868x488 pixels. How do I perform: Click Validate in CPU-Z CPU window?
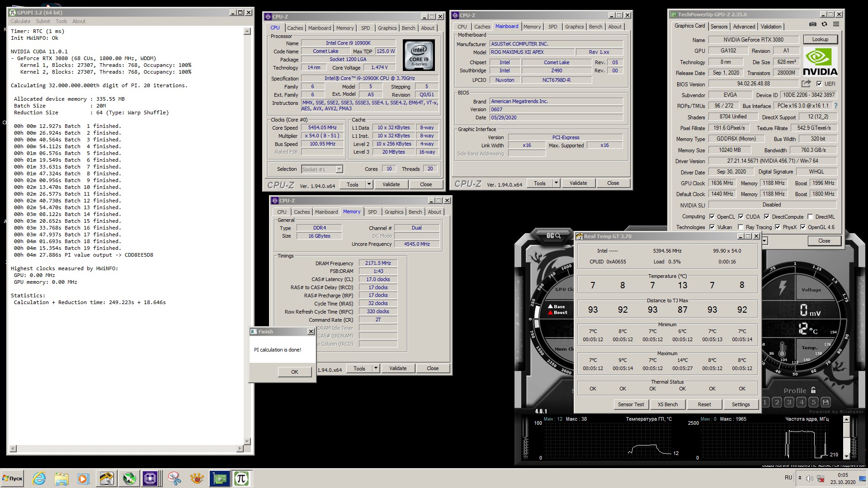[x=391, y=184]
